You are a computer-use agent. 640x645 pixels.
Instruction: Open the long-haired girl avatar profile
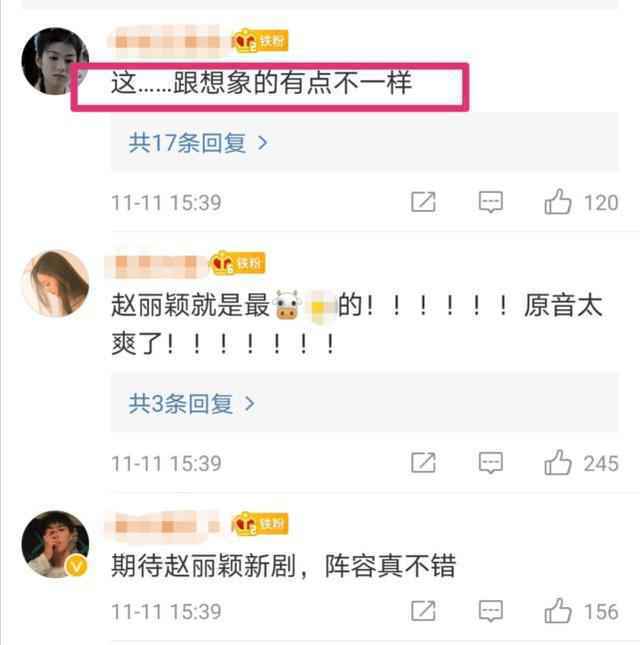(55, 283)
